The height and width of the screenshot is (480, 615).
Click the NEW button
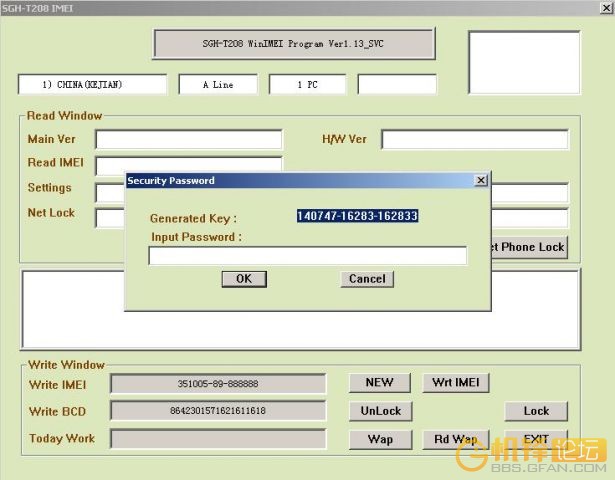pyautogui.click(x=380, y=382)
